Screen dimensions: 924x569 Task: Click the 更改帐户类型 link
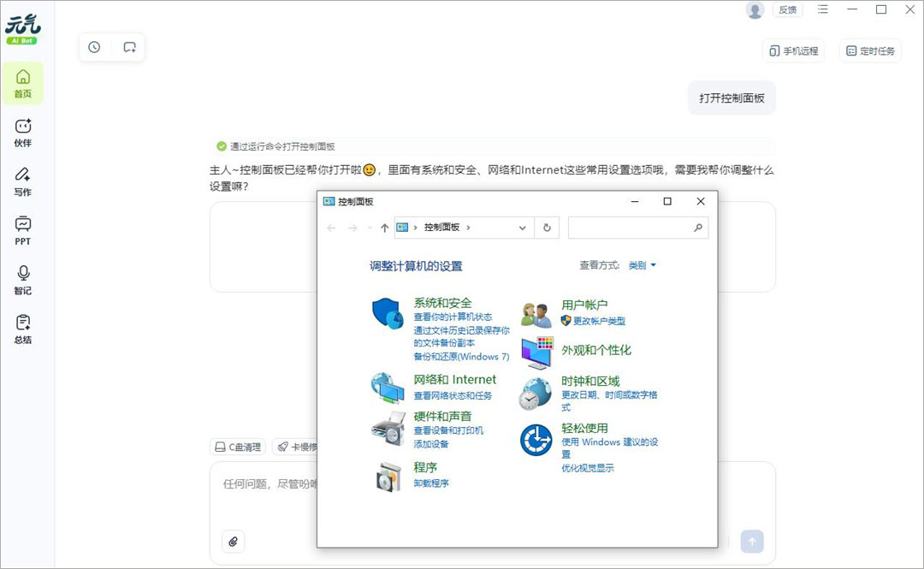tap(600, 322)
